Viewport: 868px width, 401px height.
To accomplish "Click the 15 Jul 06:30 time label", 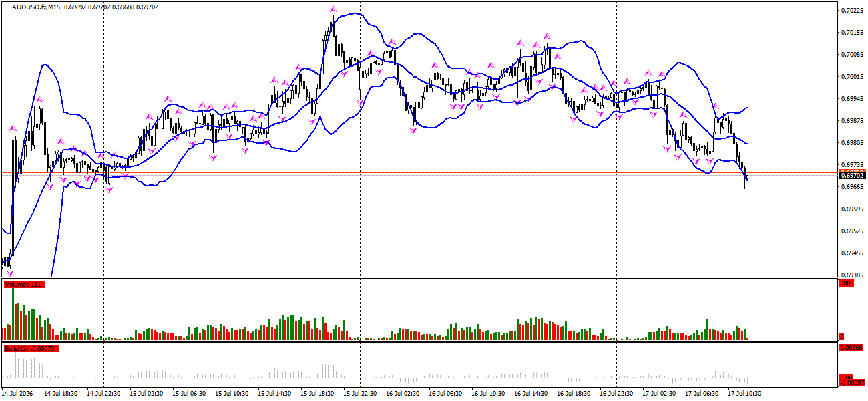I will pyautogui.click(x=189, y=394).
